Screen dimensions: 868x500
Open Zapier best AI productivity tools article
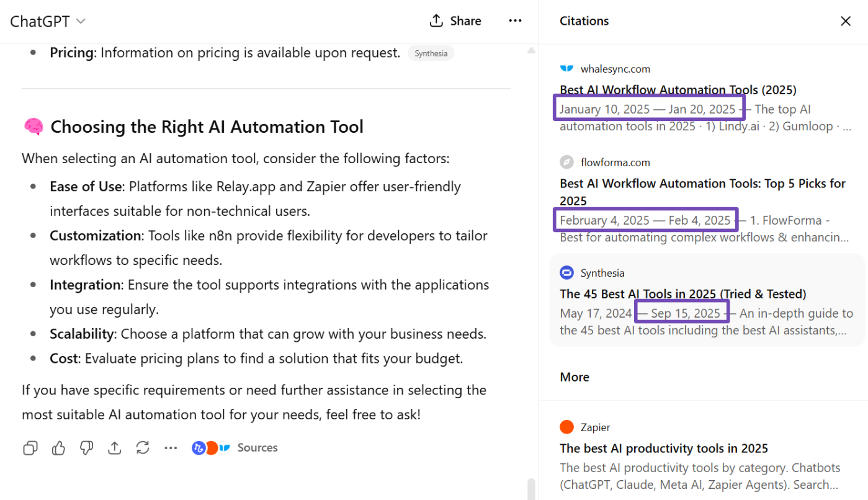point(663,449)
